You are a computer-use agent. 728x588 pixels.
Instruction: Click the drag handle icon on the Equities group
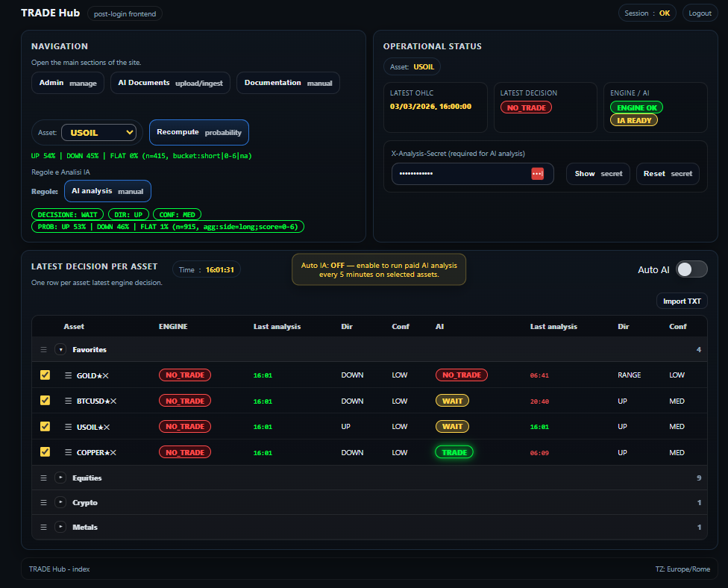[43, 478]
